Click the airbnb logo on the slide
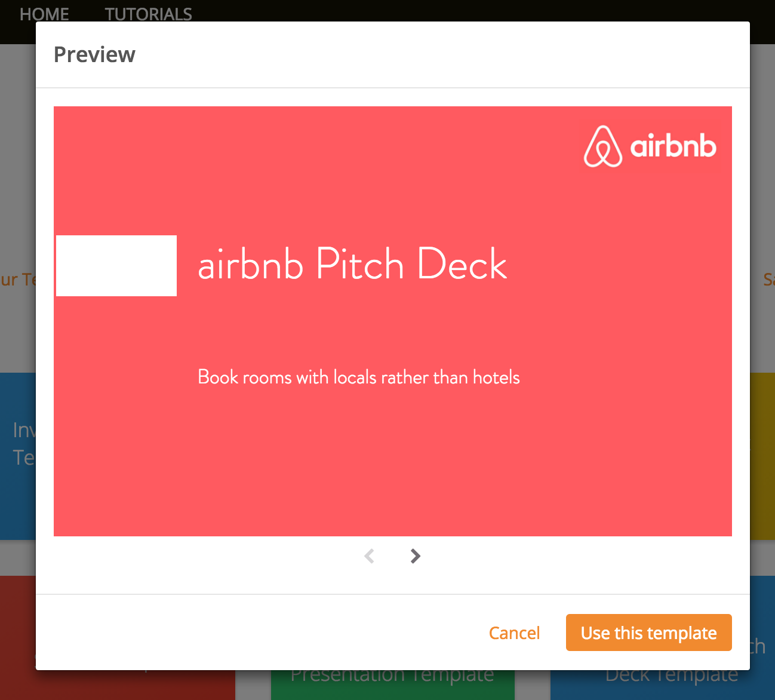The height and width of the screenshot is (700, 775). tap(650, 146)
